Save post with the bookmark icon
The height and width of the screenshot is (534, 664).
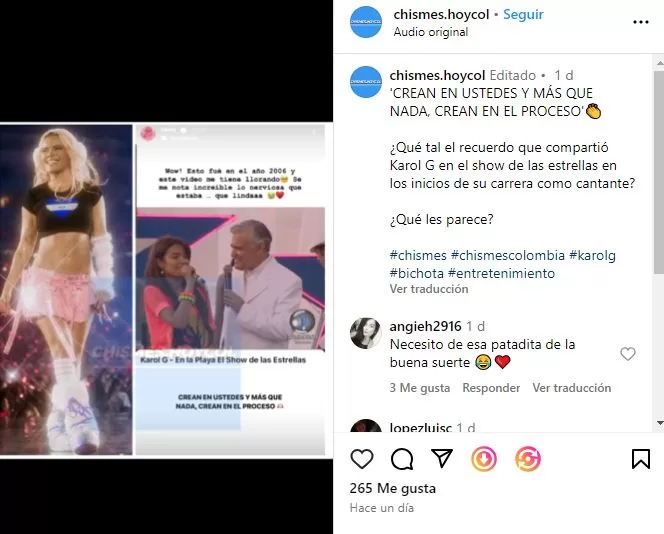(641, 459)
